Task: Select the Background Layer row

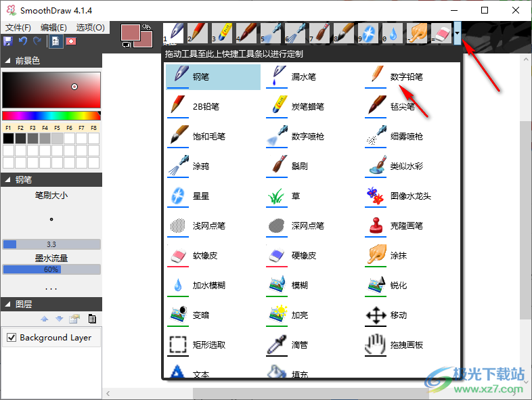Action: pos(51,337)
